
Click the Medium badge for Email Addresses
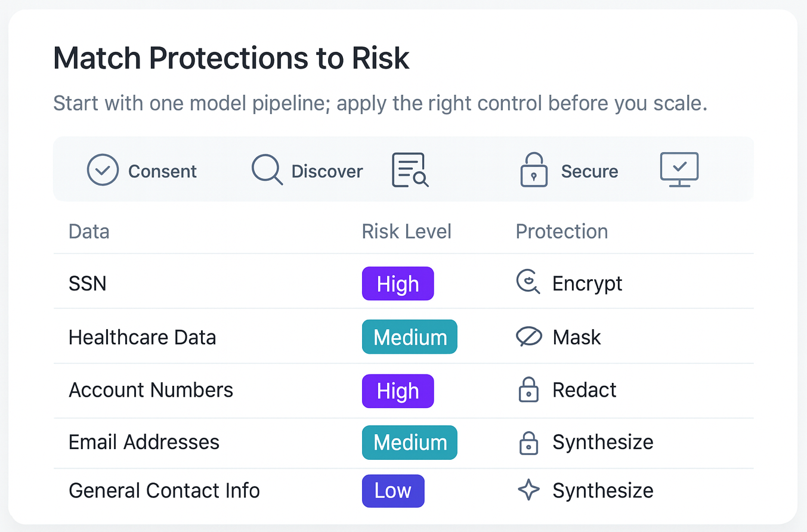tap(410, 443)
